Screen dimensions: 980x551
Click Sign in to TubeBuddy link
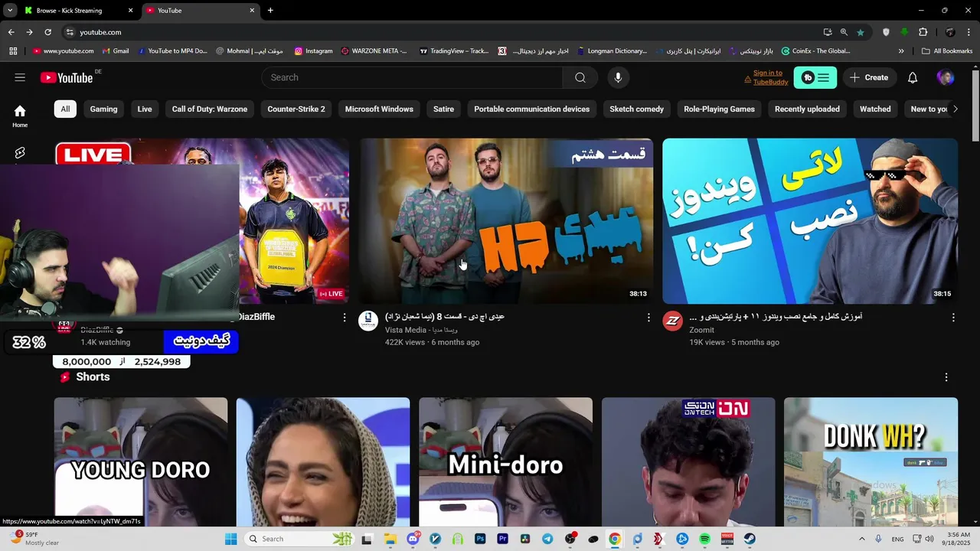click(766, 77)
